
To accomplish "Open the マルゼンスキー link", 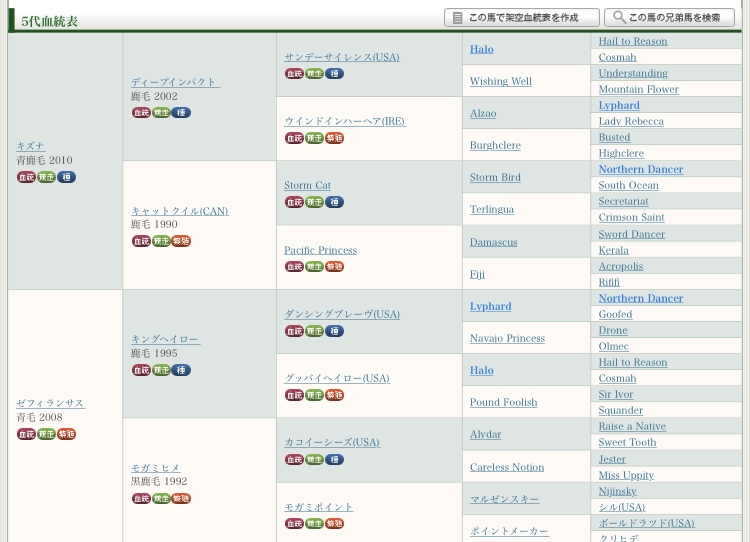I will coord(504,499).
